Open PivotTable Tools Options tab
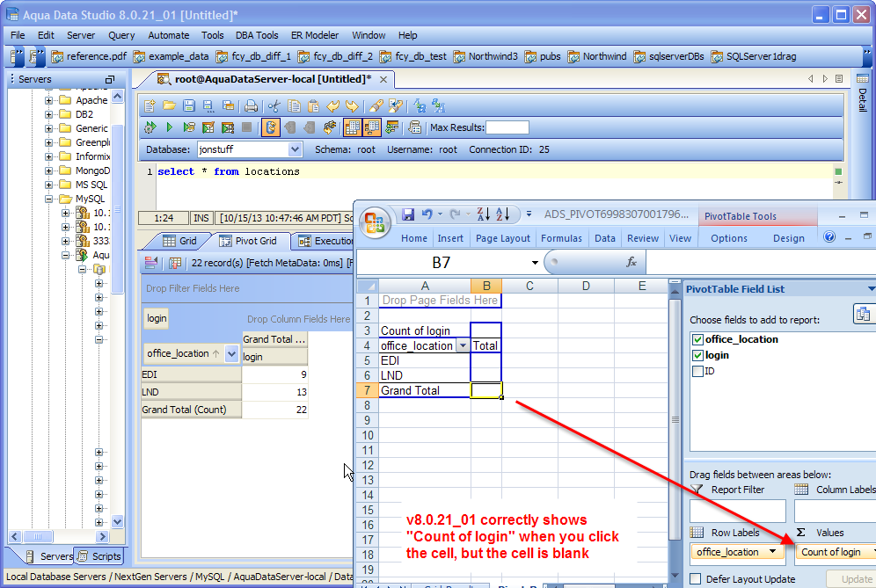Image resolution: width=876 pixels, height=588 pixels. (728, 238)
